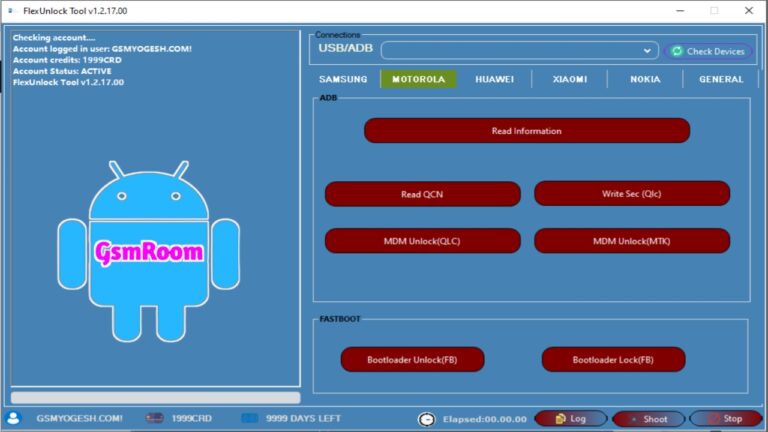Stop the current operation
This screenshot has height=432, width=768.
pyautogui.click(x=725, y=419)
